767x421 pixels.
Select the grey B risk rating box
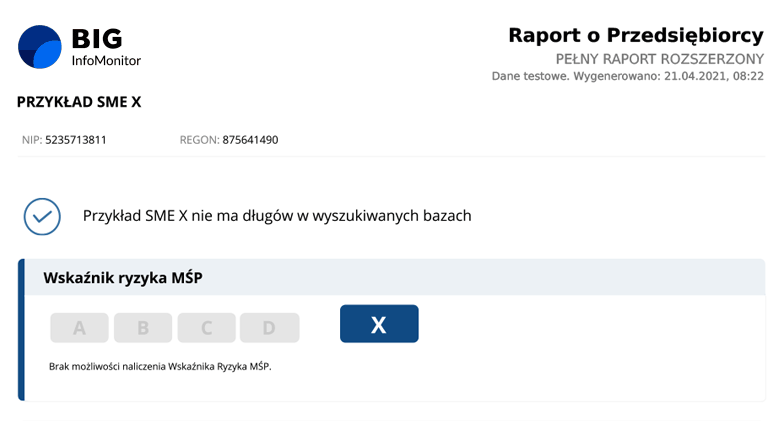pos(142,328)
